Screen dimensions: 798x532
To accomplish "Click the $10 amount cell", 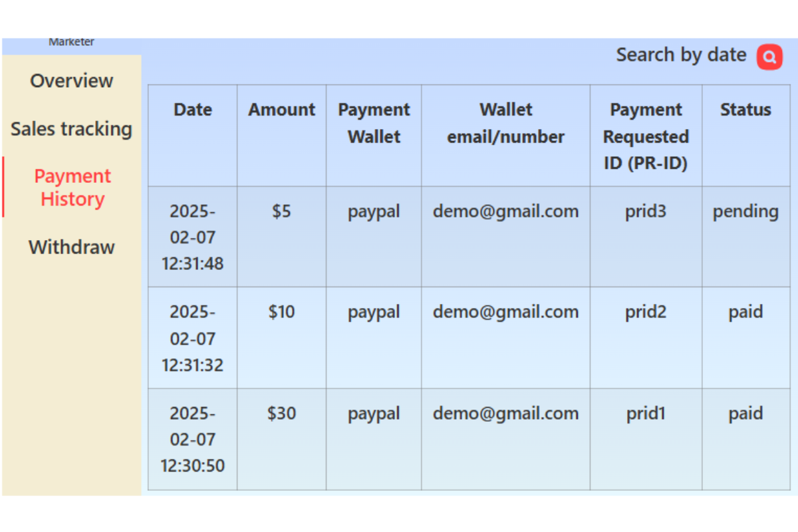I will tap(282, 312).
